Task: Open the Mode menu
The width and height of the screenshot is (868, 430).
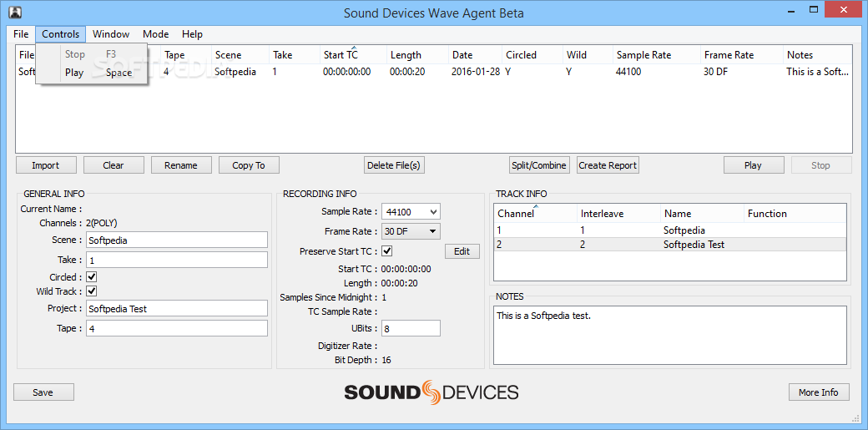Action: pyautogui.click(x=155, y=33)
